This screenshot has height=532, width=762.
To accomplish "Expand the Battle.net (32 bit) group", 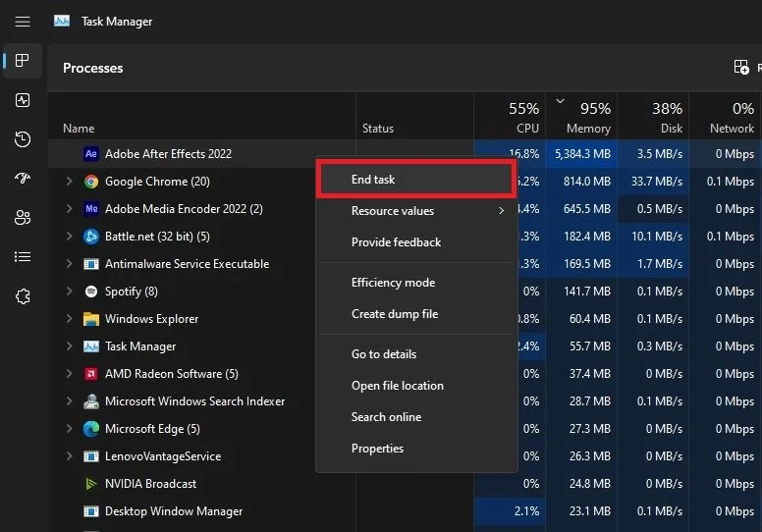I will pos(69,237).
